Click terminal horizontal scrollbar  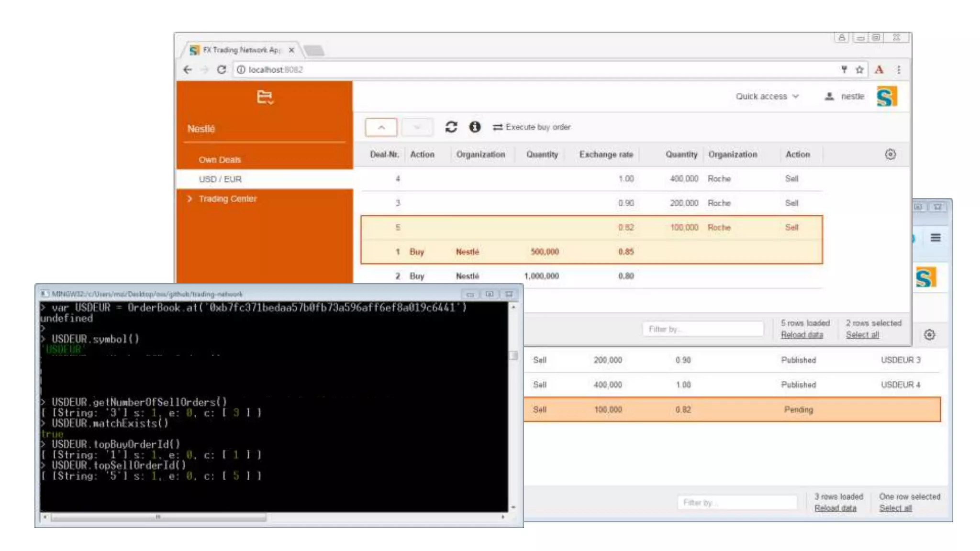[158, 517]
